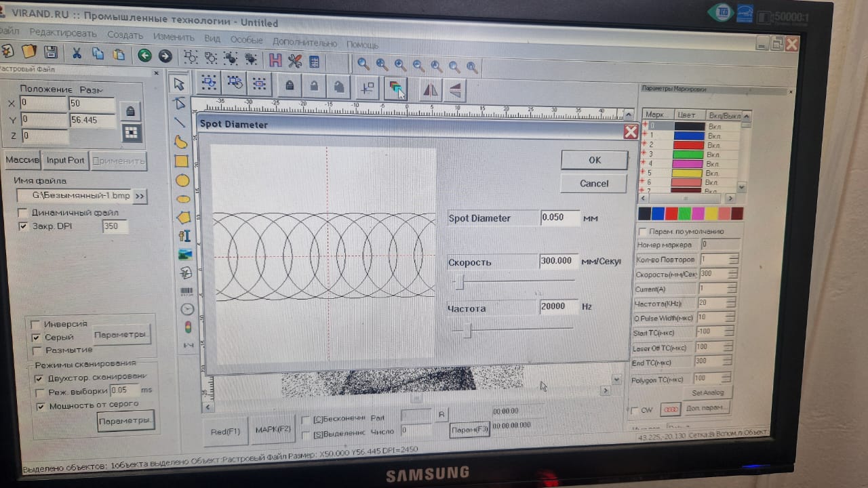Click the Кол-во Повторов stepper arrows
This screenshot has width=868, height=488.
733,260
